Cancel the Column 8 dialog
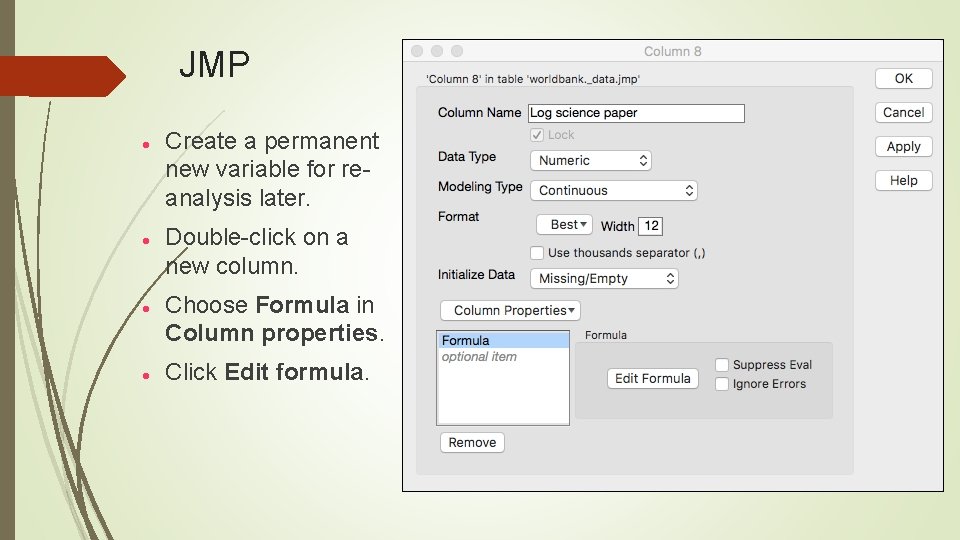Viewport: 960px width, 540px height. tap(903, 113)
